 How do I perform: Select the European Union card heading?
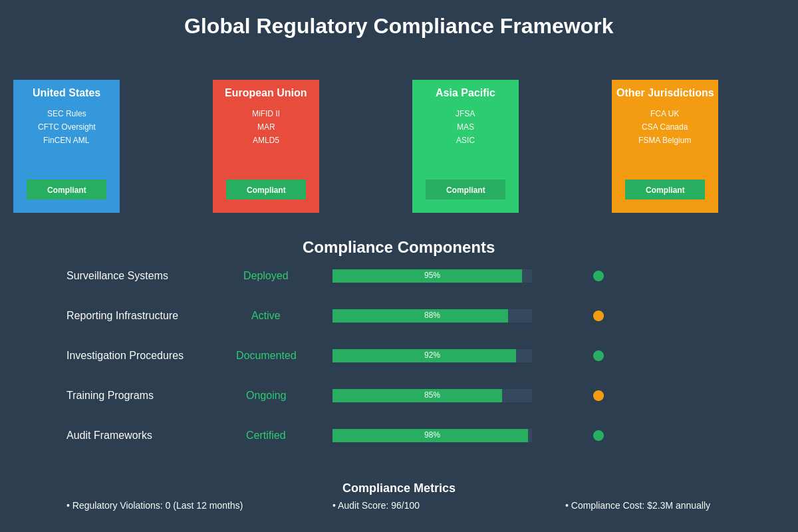[266, 93]
